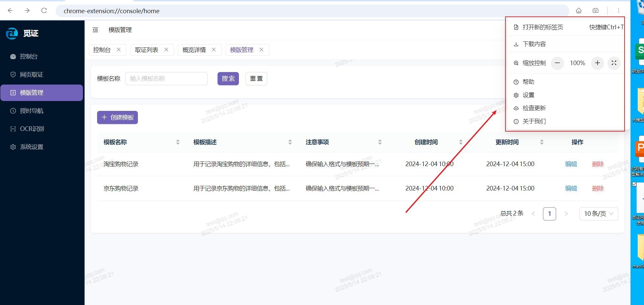The image size is (644, 305).
Task: Click the 创建模板 button
Action: 117,117
